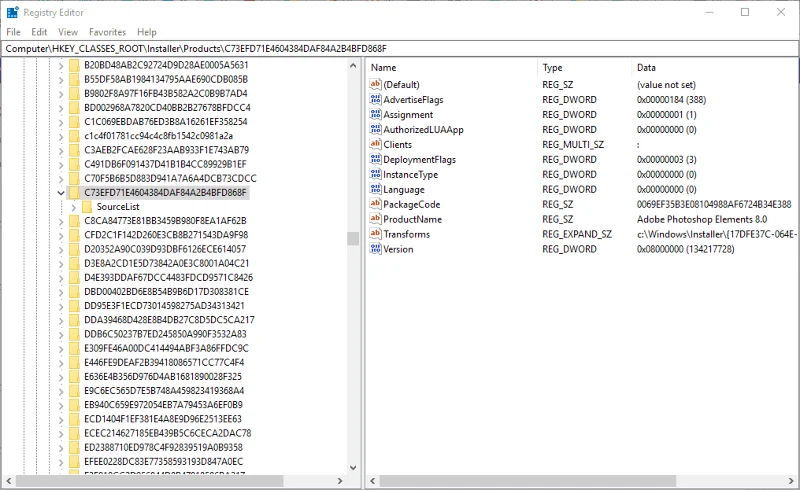The width and height of the screenshot is (800, 490).
Task: Click the Clients multi-string value icon
Action: [376, 144]
